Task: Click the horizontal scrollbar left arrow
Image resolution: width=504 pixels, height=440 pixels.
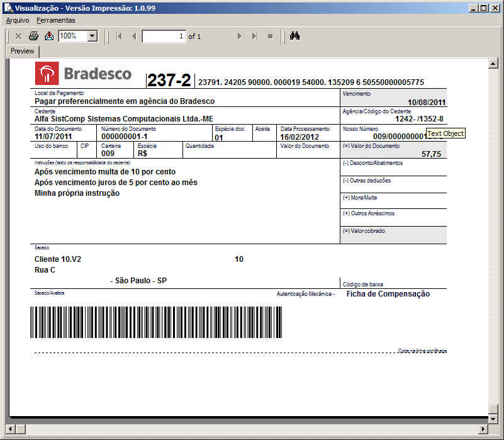Action: 11,429
